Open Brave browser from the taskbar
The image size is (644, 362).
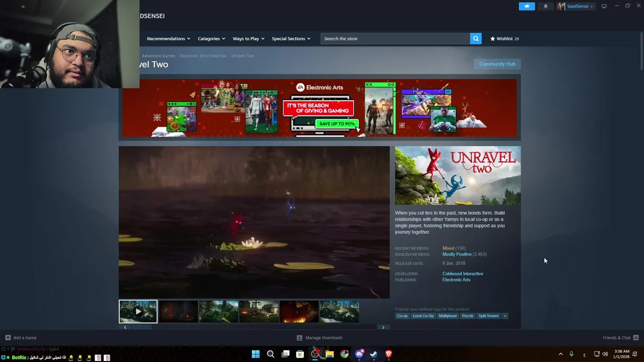click(388, 354)
